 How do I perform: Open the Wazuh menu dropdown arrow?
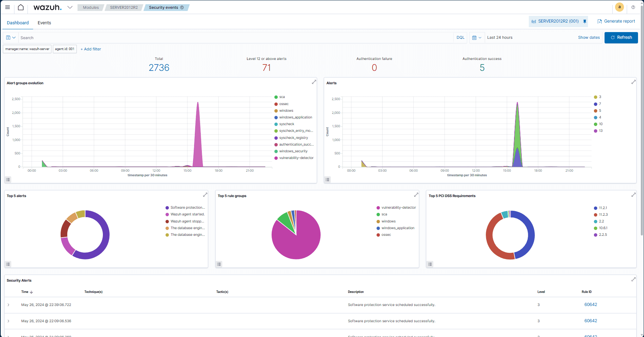pos(70,7)
